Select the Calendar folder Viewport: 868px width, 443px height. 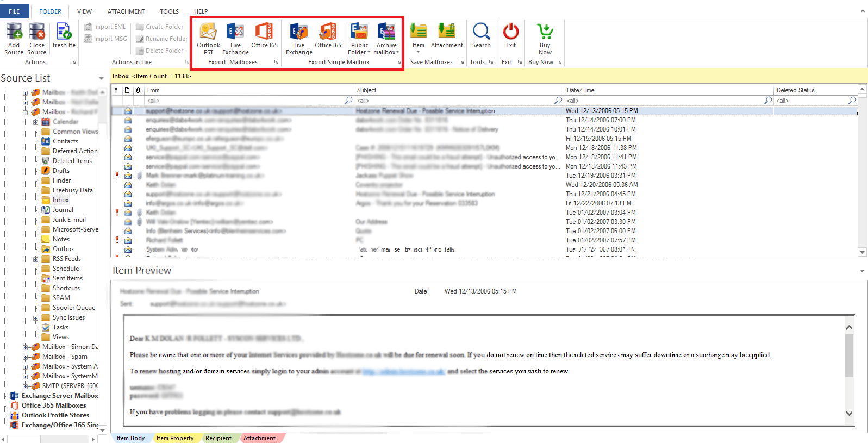pyautogui.click(x=65, y=122)
